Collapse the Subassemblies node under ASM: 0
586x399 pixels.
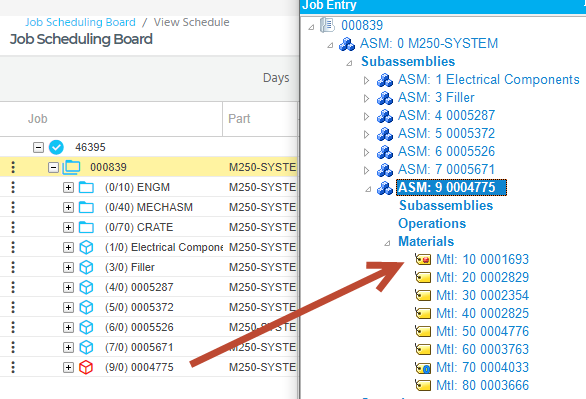(x=349, y=63)
